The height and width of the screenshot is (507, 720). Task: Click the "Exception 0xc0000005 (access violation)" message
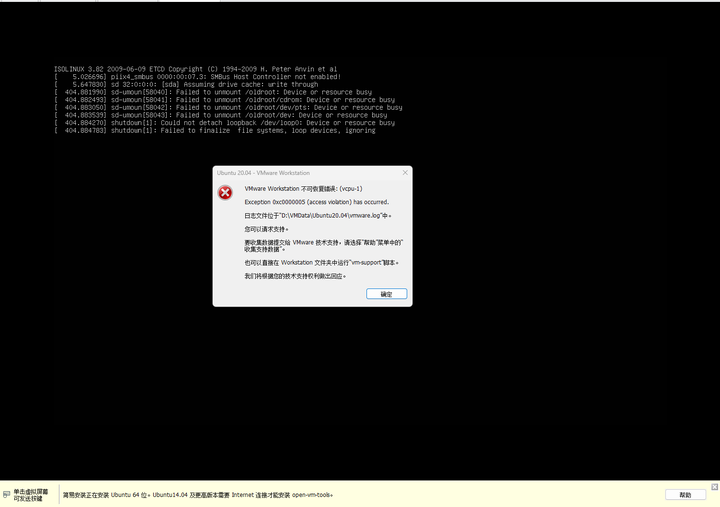(x=316, y=202)
